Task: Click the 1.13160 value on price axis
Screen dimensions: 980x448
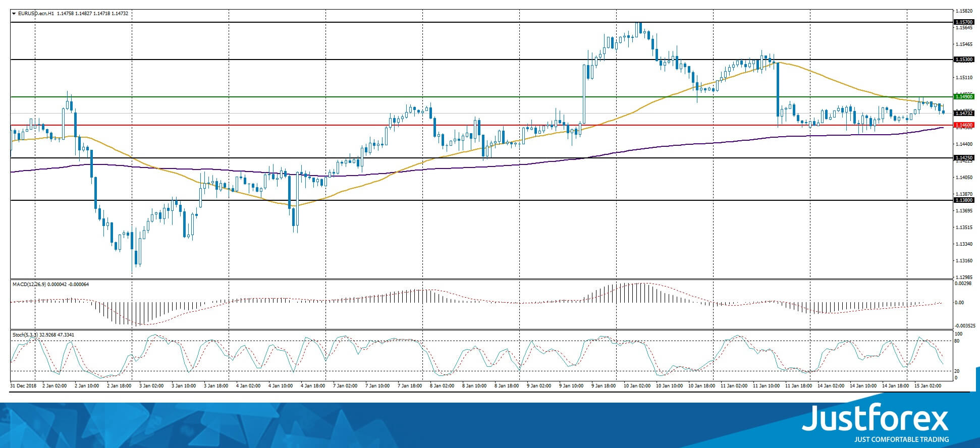Action: (964, 261)
